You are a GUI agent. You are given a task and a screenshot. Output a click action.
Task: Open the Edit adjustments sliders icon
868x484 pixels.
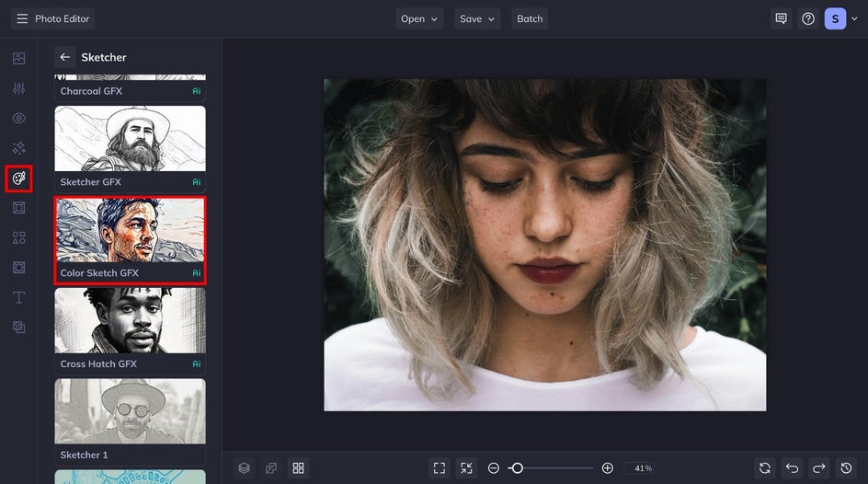[19, 88]
